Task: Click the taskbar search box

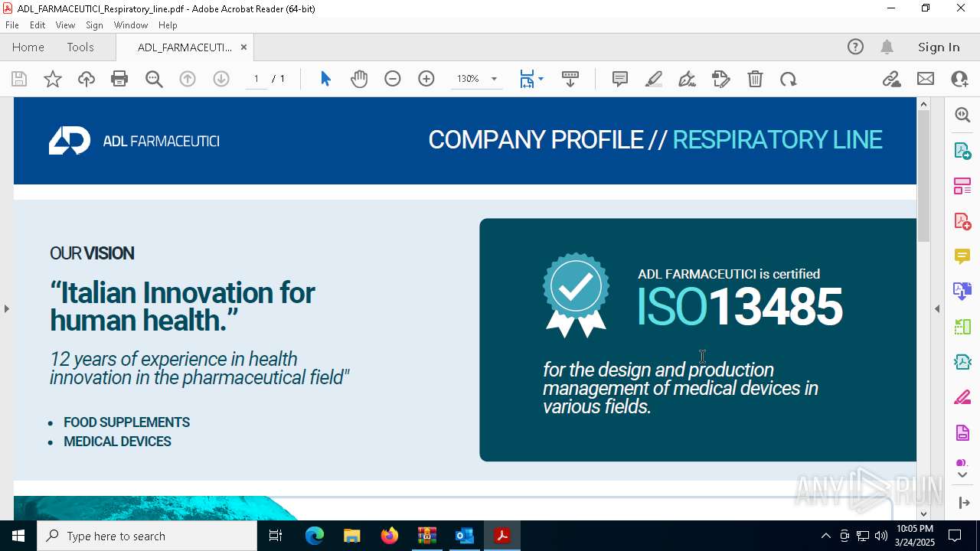Action: 147,536
